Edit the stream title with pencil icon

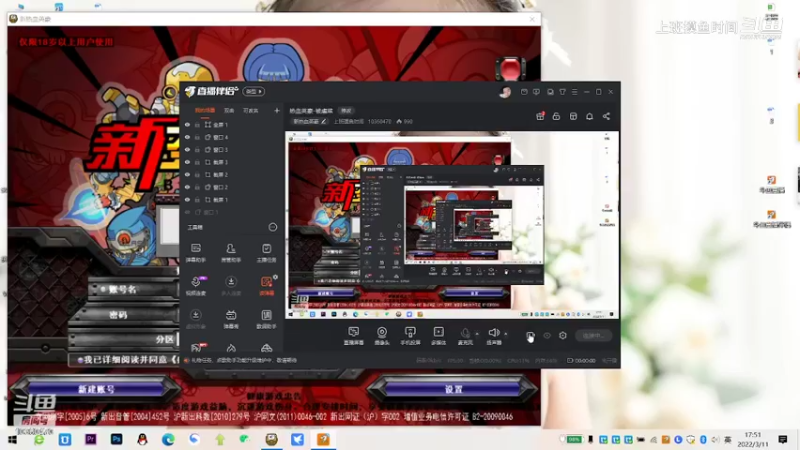pyautogui.click(x=323, y=121)
